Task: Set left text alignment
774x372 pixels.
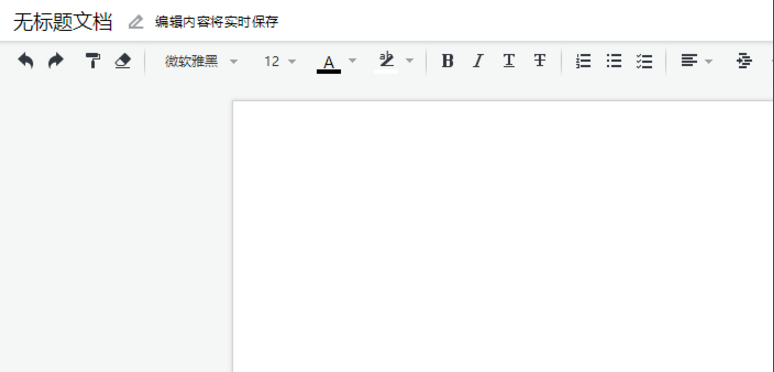Action: 689,61
